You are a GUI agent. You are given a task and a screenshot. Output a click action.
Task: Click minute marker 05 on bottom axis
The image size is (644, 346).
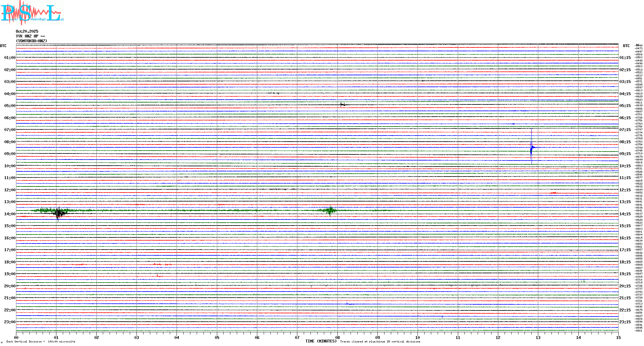click(x=217, y=337)
